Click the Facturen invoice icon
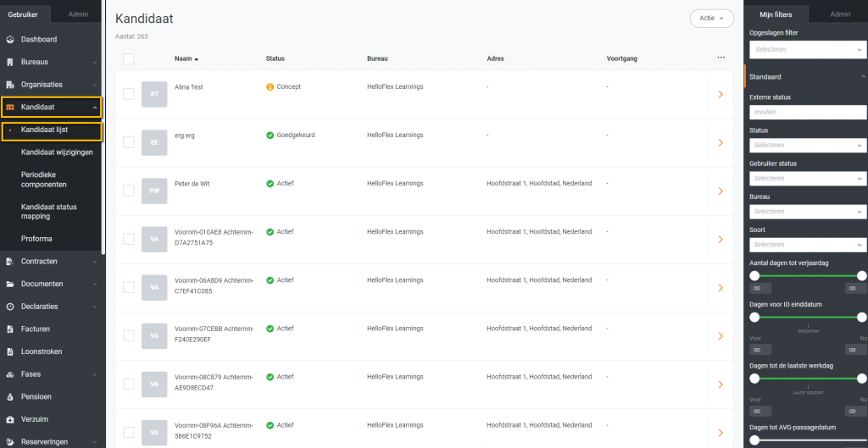The width and height of the screenshot is (868, 448). [x=10, y=329]
